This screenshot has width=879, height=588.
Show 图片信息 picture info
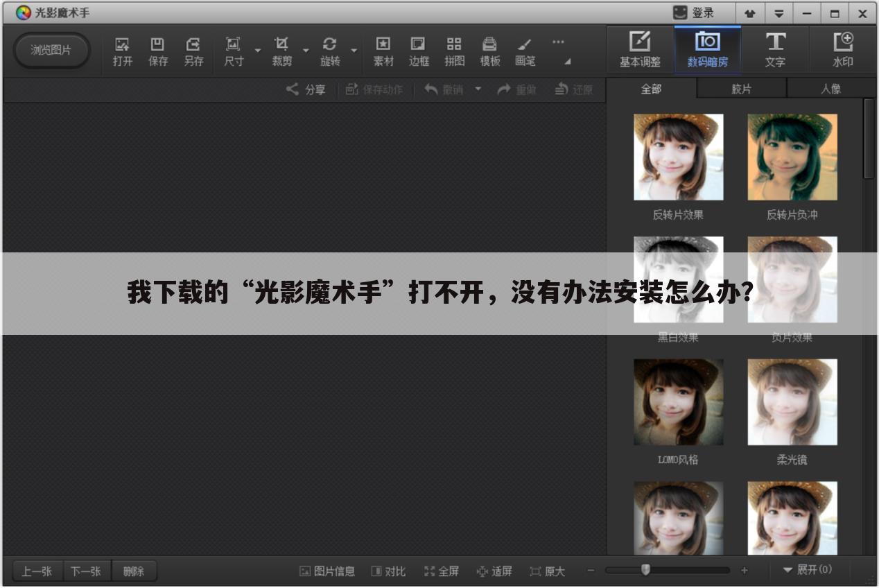(x=327, y=571)
